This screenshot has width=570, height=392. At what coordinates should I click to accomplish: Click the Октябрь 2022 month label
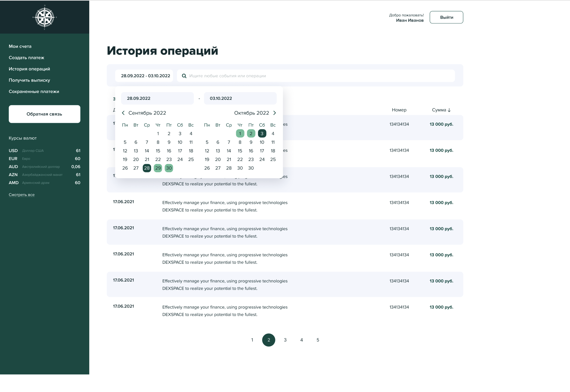click(x=252, y=113)
